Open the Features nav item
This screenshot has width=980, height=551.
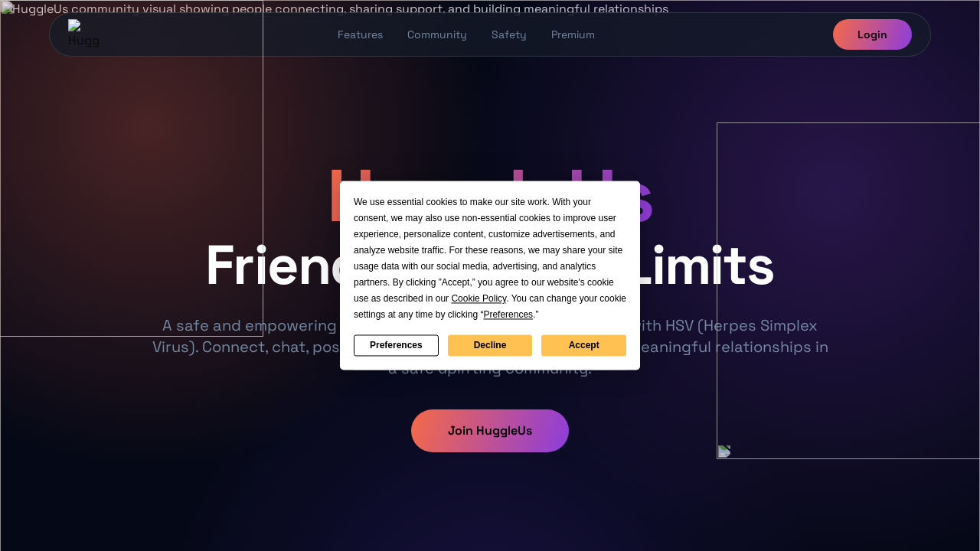360,34
